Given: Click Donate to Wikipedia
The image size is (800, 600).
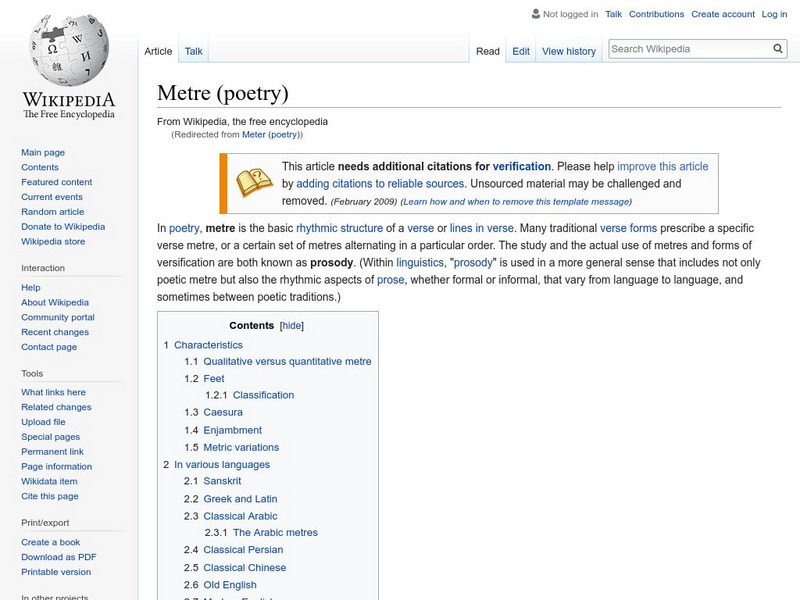Looking at the screenshot, I should pos(63,227).
